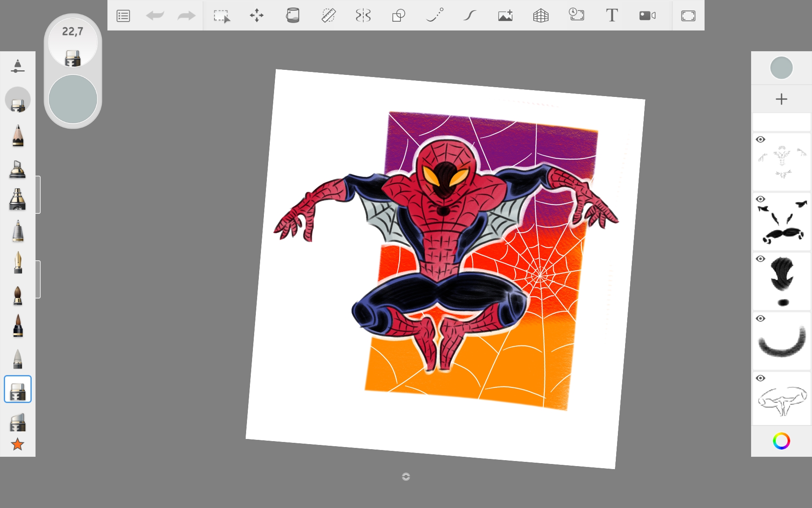Open the color wheel editor
812x508 pixels.
point(781,441)
